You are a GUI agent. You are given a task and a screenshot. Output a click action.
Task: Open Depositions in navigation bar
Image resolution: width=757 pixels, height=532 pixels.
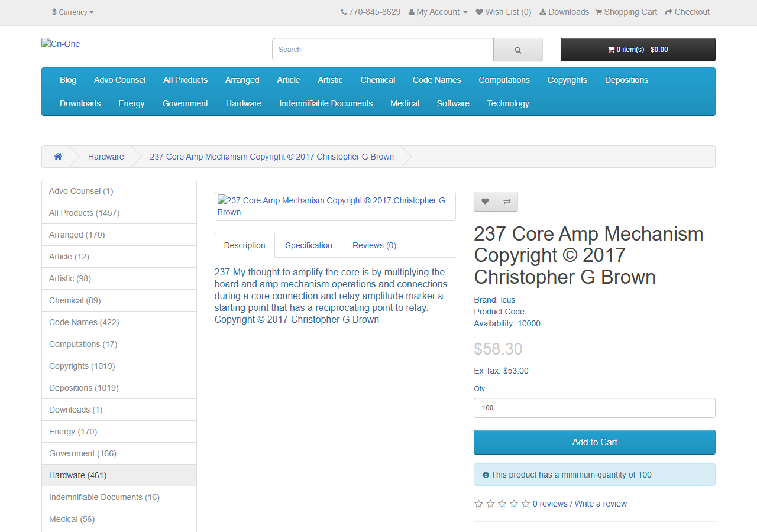coord(627,80)
